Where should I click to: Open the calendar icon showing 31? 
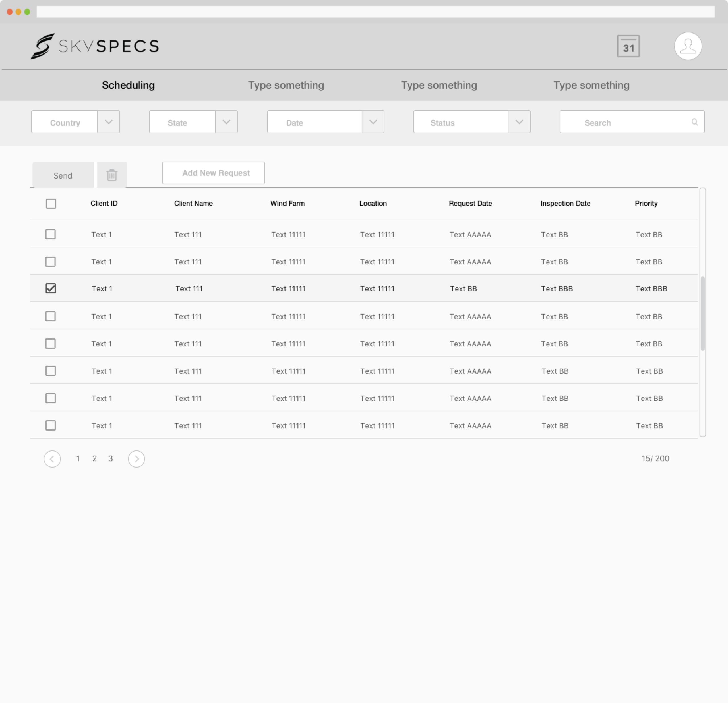[x=628, y=46]
